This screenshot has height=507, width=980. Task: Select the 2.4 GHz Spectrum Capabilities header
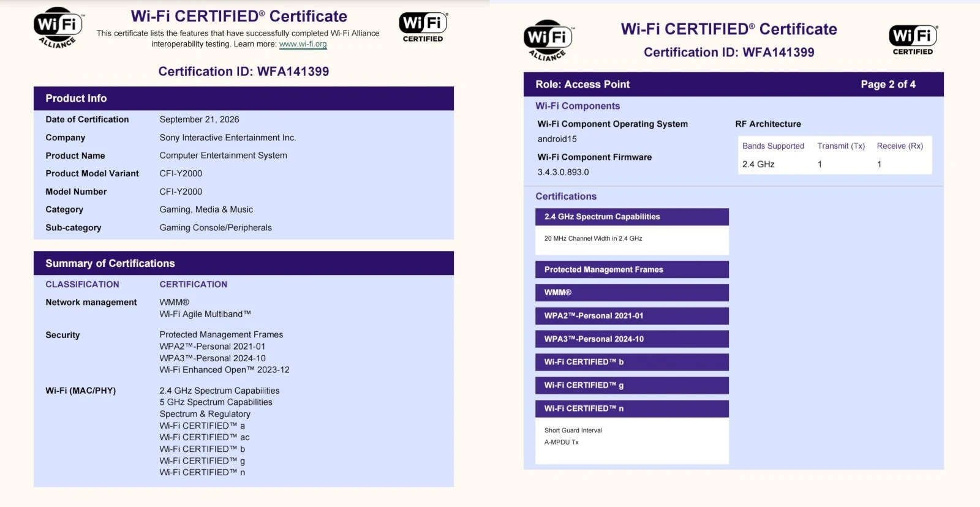point(632,217)
